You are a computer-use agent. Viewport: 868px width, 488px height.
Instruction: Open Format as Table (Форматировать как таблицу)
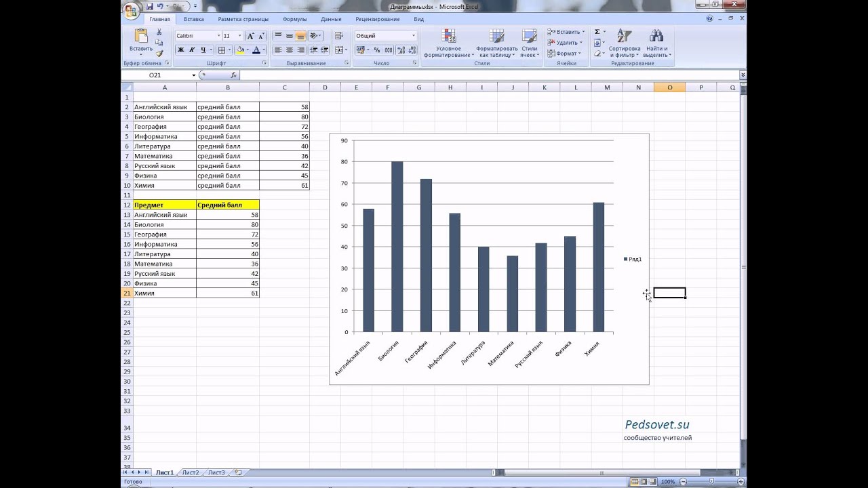click(x=496, y=43)
